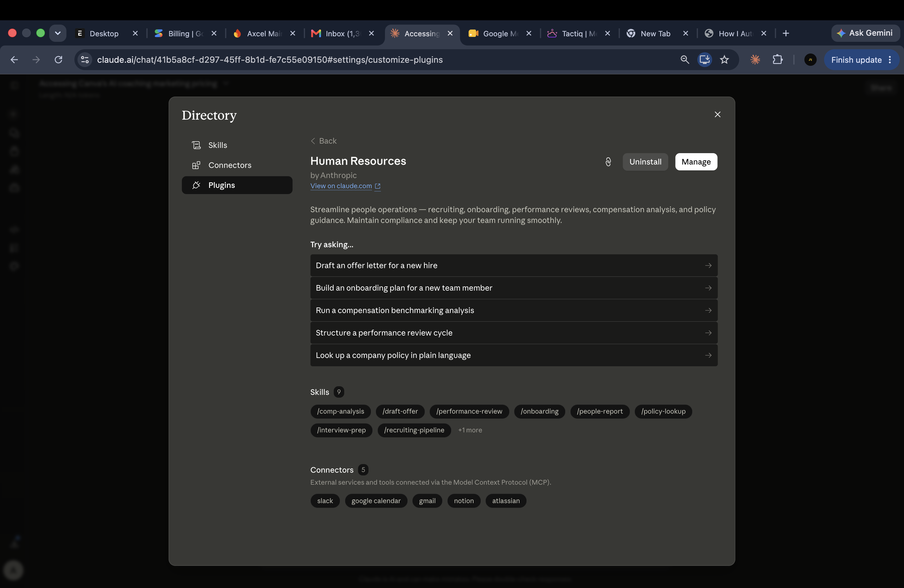
Task: Click the gmail connector chip
Action: click(x=427, y=501)
